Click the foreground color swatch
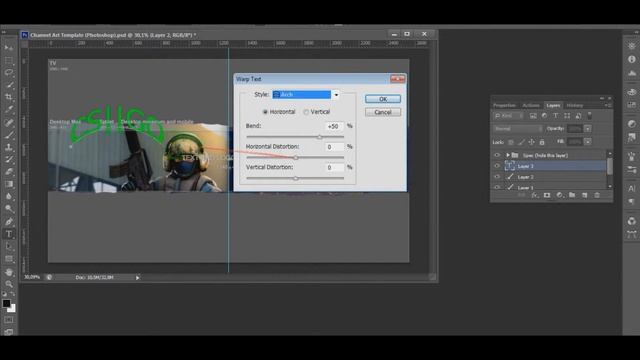The height and width of the screenshot is (360, 640). 6,304
